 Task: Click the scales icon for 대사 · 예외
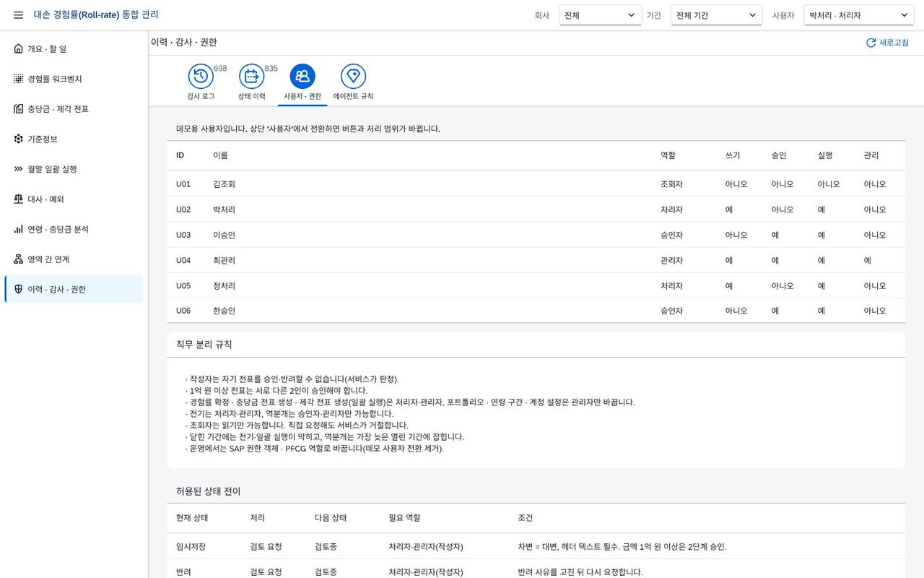coord(18,199)
